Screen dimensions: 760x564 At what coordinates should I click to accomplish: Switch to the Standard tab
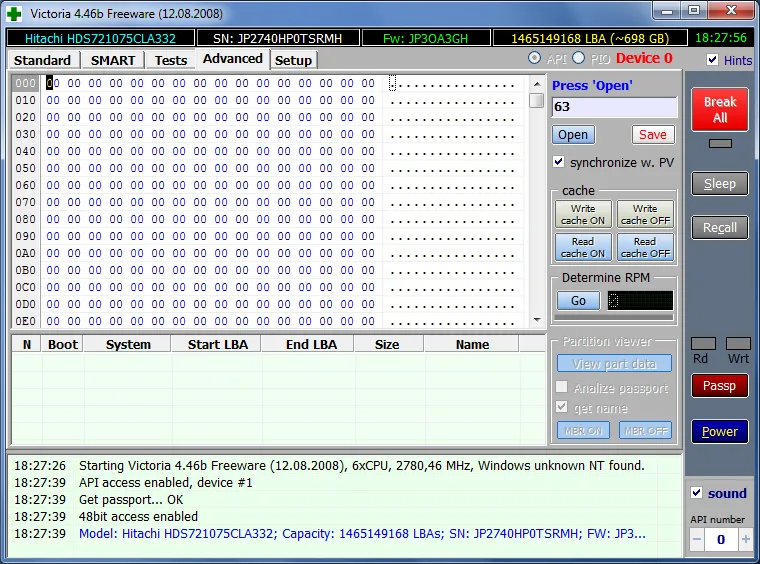pos(42,60)
